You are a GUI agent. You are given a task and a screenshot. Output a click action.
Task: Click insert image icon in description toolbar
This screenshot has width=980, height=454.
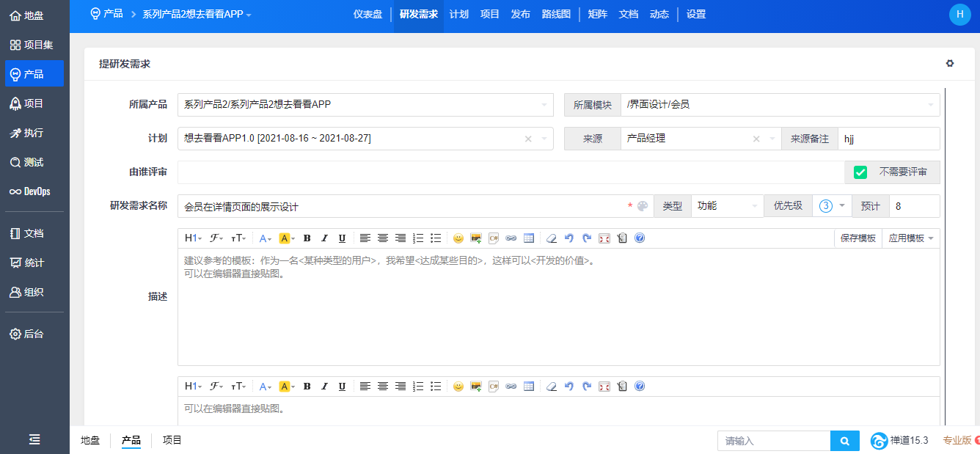click(476, 238)
